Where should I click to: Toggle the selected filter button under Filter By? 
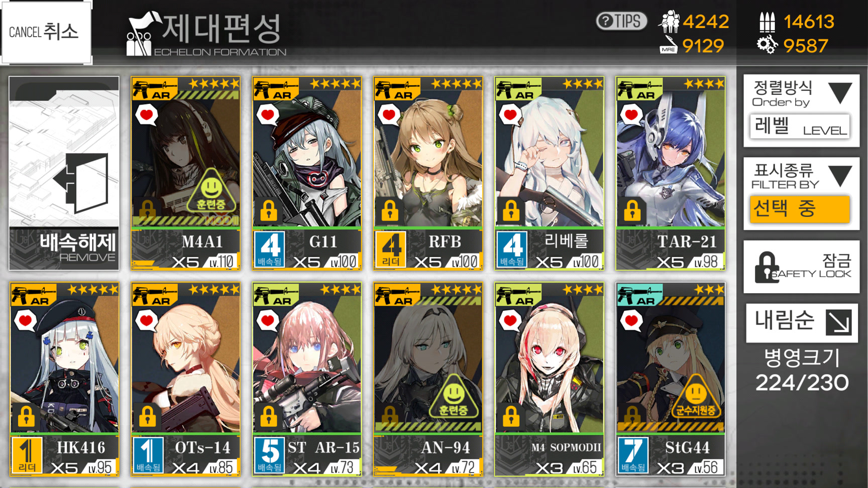coord(800,209)
